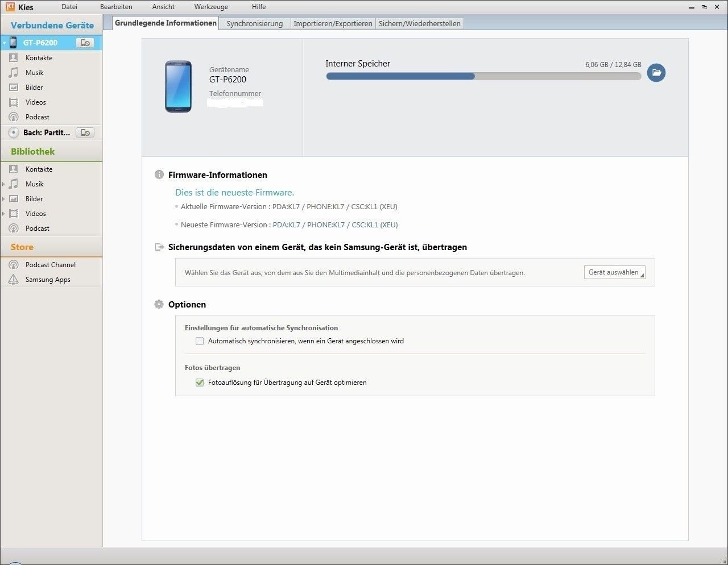Open Musik icon in the Bibliothek section
Screen dimensions: 728x565
[x=14, y=184]
